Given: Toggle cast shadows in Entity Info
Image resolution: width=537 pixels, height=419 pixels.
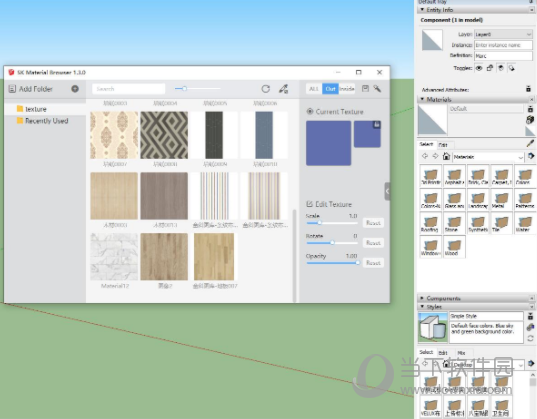Looking at the screenshot, I should [x=512, y=68].
